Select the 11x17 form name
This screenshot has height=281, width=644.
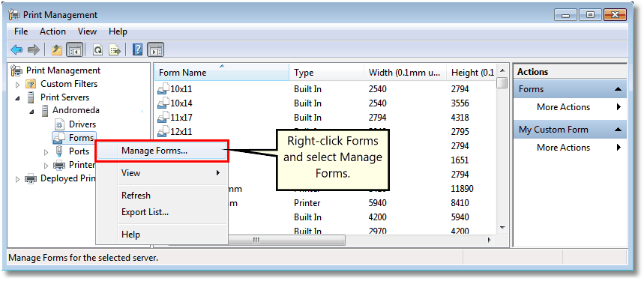tap(181, 118)
